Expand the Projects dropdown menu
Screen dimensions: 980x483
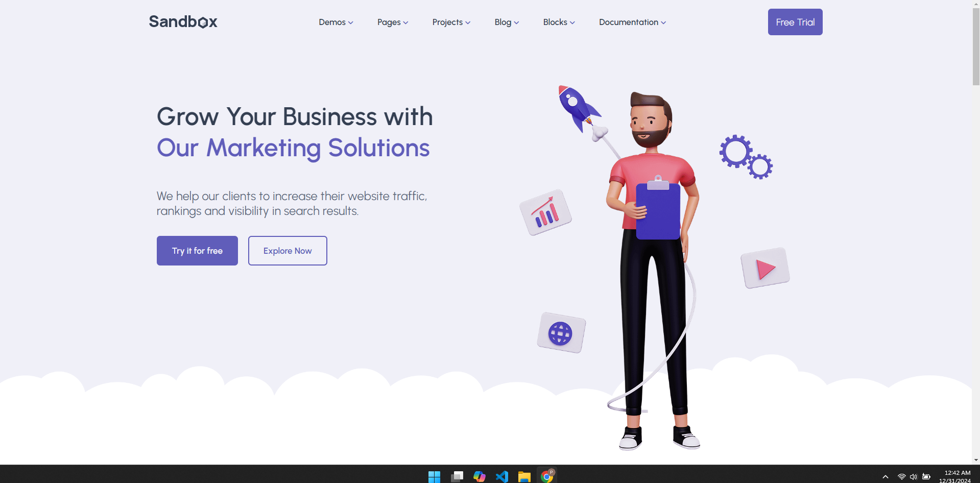point(451,22)
